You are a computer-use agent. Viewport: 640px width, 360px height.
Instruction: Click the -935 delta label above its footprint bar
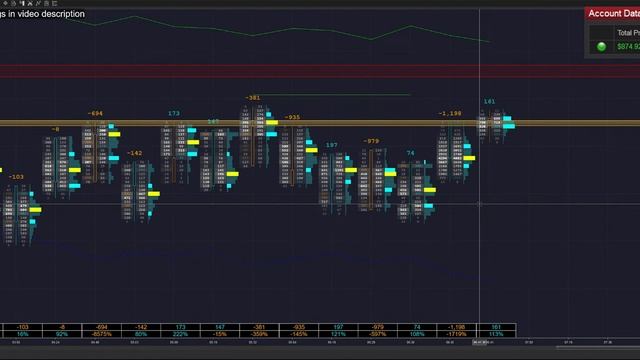click(292, 118)
